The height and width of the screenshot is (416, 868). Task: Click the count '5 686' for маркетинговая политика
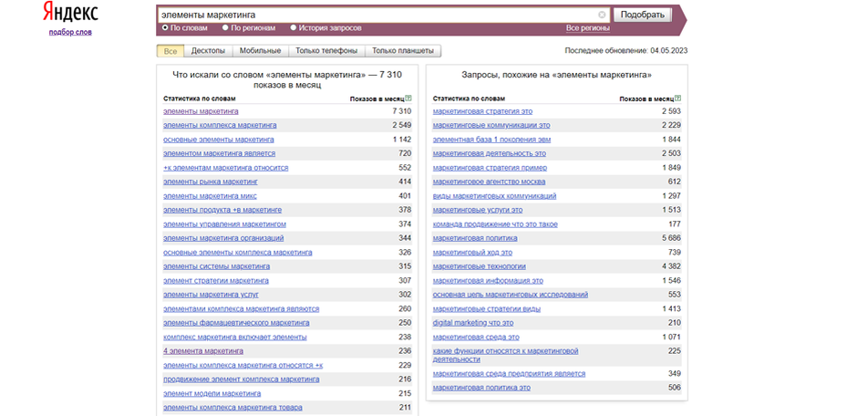671,238
